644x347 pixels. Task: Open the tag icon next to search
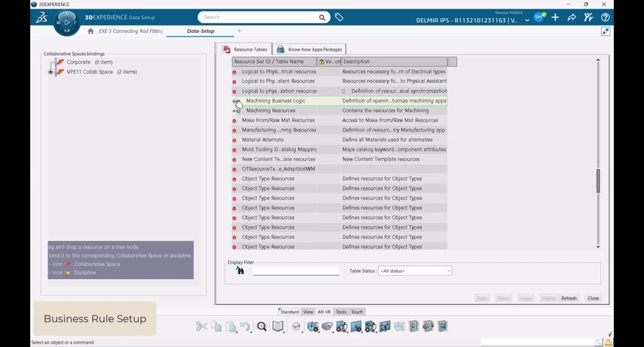pos(339,17)
